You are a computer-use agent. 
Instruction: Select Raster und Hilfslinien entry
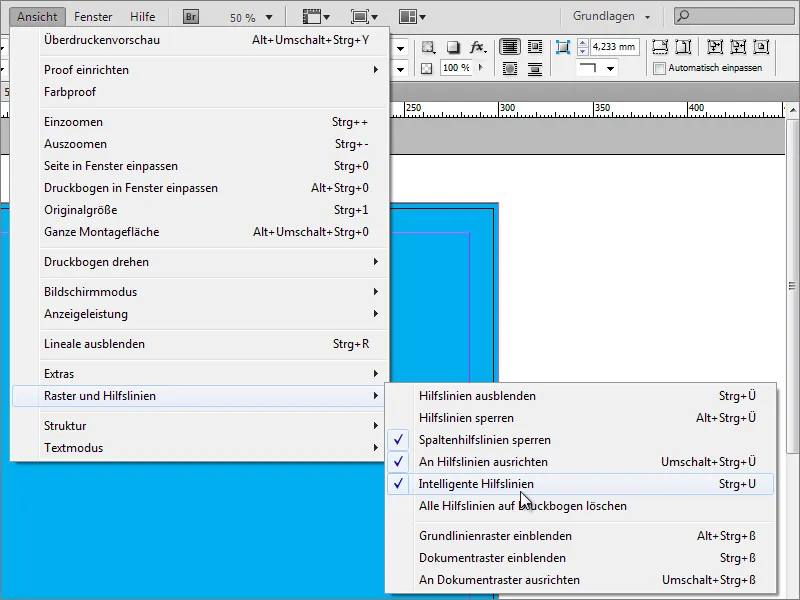[x=199, y=396]
